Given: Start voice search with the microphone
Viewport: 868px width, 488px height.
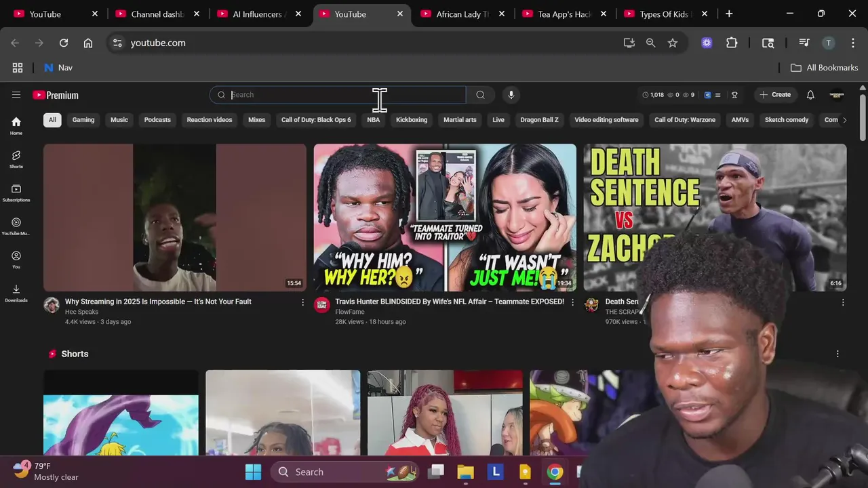Looking at the screenshot, I should pos(511,95).
